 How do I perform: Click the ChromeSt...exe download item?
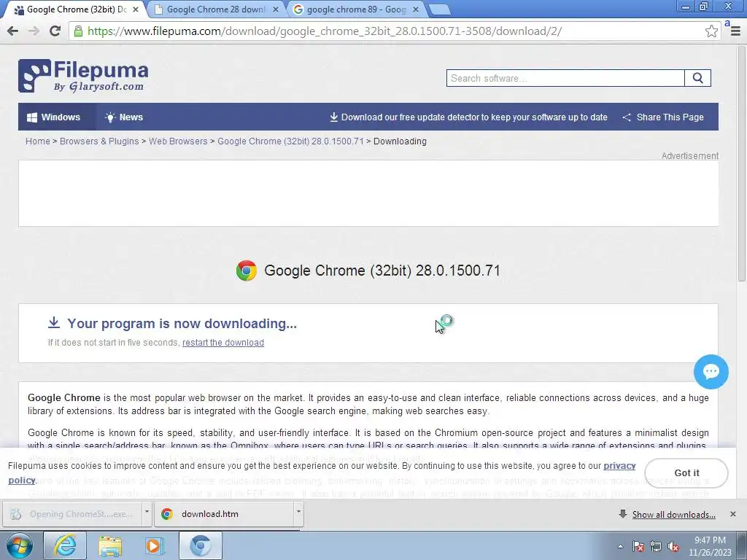click(72, 514)
